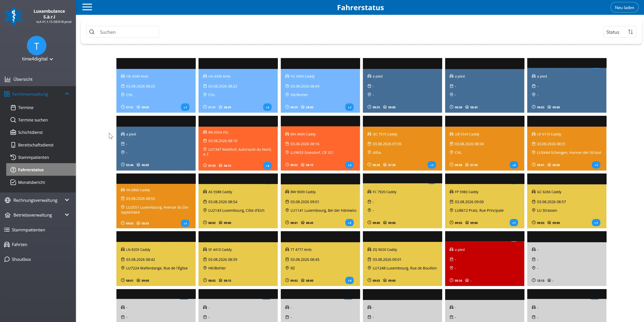Click the Schichtdienst briefcase icon
Image resolution: width=644 pixels, height=322 pixels.
[x=13, y=132]
